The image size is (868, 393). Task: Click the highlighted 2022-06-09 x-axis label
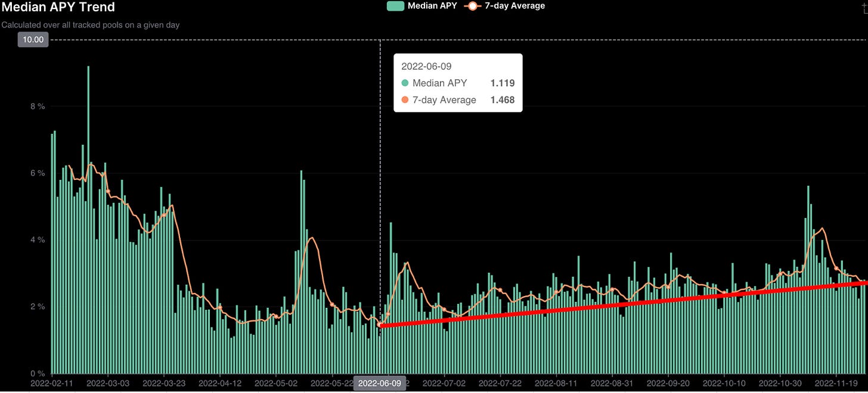[x=380, y=383]
